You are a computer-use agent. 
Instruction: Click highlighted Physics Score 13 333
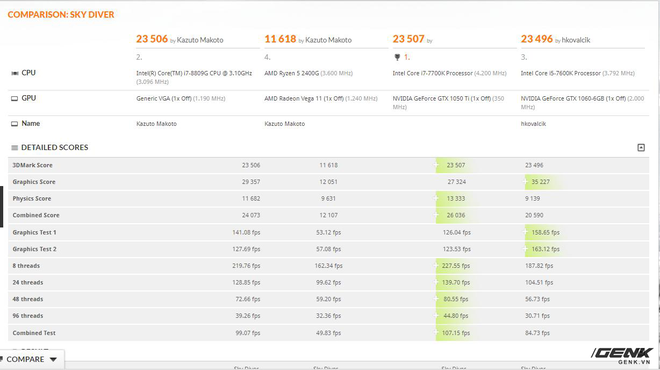(456, 198)
